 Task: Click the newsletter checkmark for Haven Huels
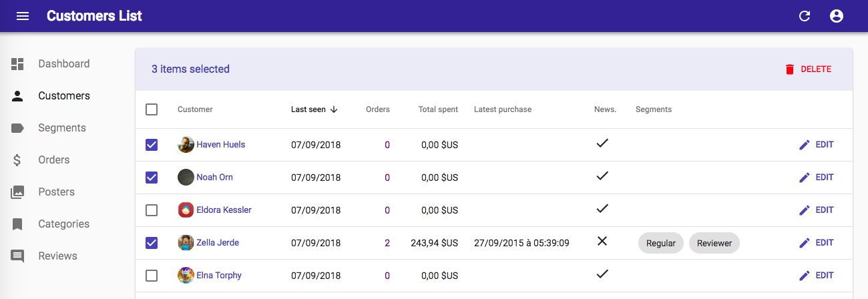click(x=602, y=143)
